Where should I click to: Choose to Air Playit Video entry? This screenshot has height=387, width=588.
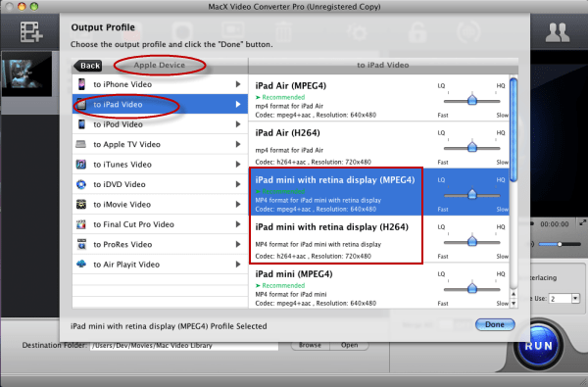[160, 264]
